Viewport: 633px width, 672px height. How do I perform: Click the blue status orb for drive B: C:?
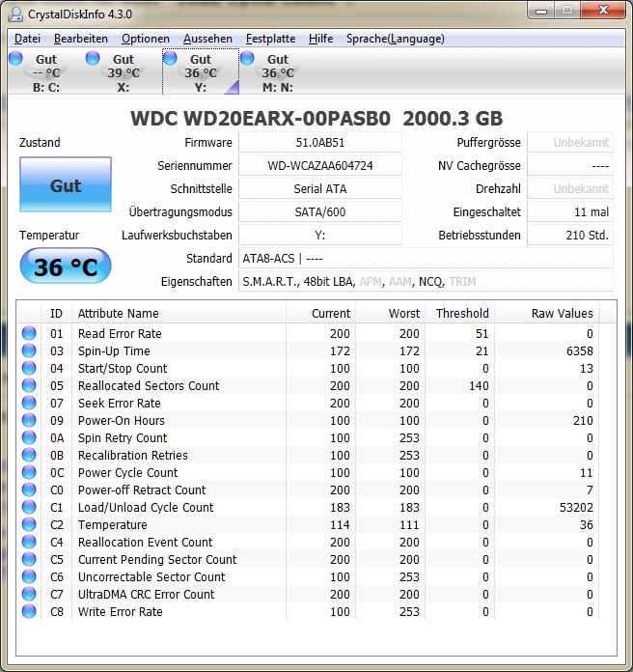pyautogui.click(x=15, y=58)
